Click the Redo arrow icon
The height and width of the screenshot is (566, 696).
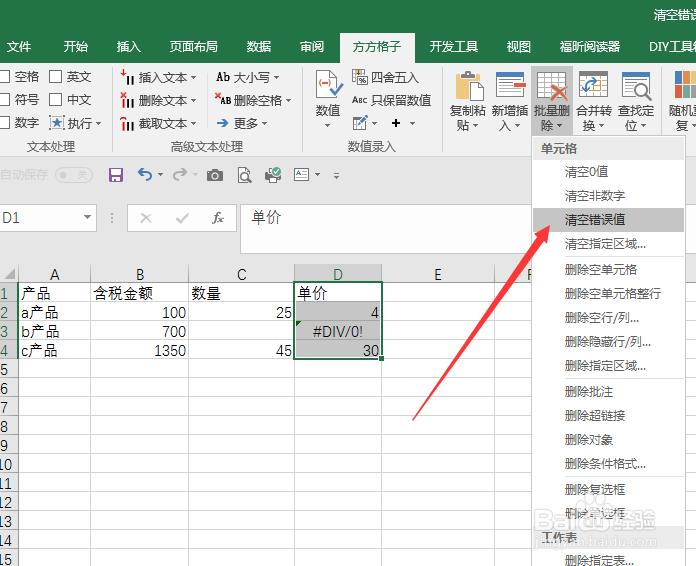[x=180, y=174]
